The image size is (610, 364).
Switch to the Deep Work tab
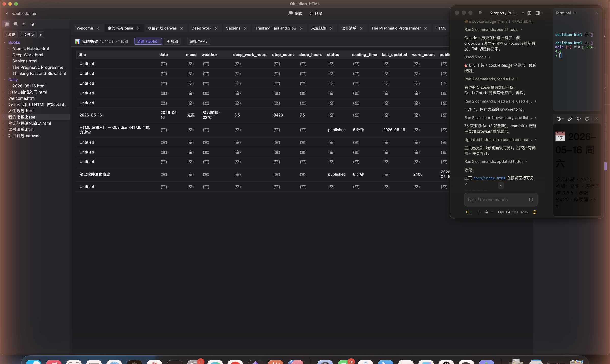coord(202,28)
